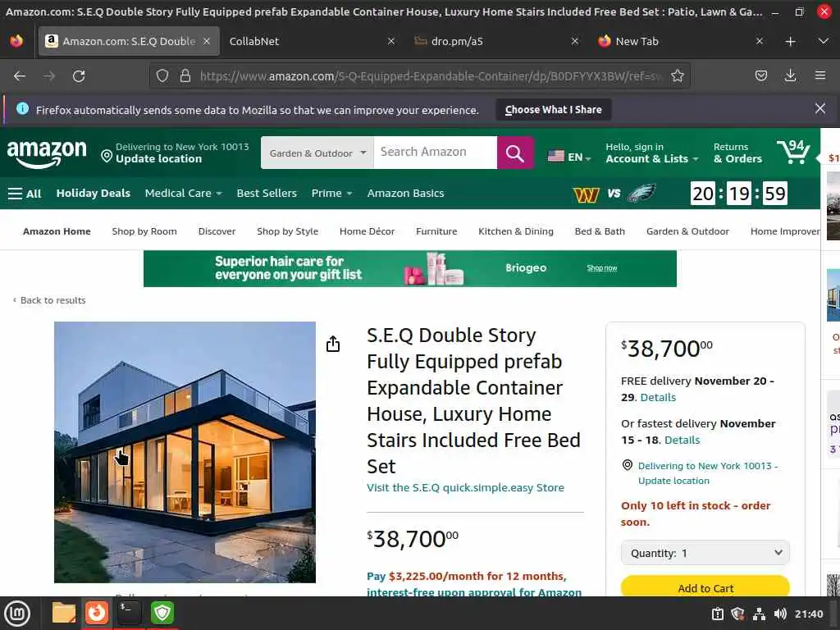Visit the S.E.Q quick.simple.easy Store link
This screenshot has width=840, height=630.
click(x=465, y=488)
